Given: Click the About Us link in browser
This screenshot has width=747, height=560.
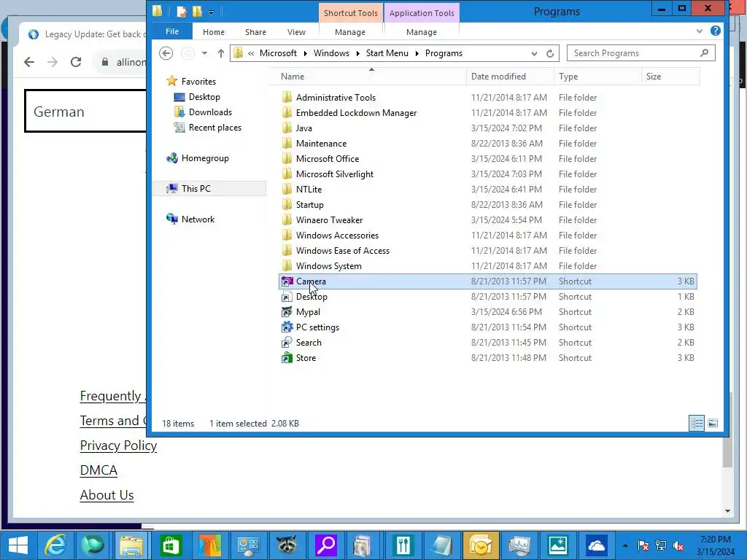Looking at the screenshot, I should tap(107, 495).
